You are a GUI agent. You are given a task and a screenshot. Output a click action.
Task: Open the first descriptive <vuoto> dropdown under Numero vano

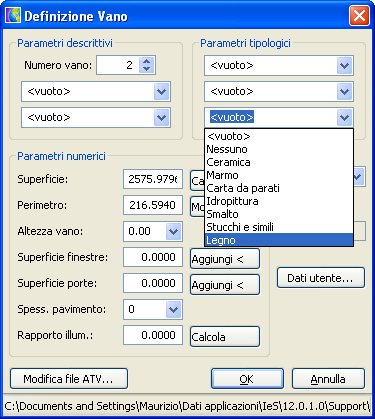(x=162, y=91)
